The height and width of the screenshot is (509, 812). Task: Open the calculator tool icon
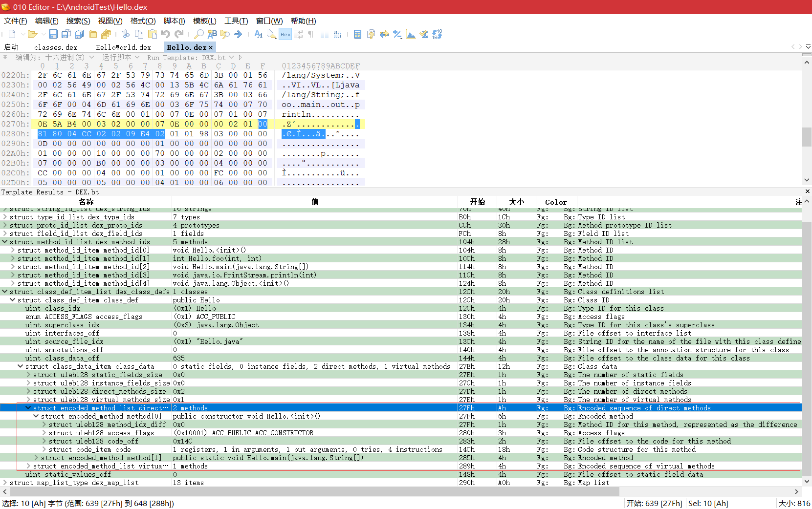click(357, 34)
